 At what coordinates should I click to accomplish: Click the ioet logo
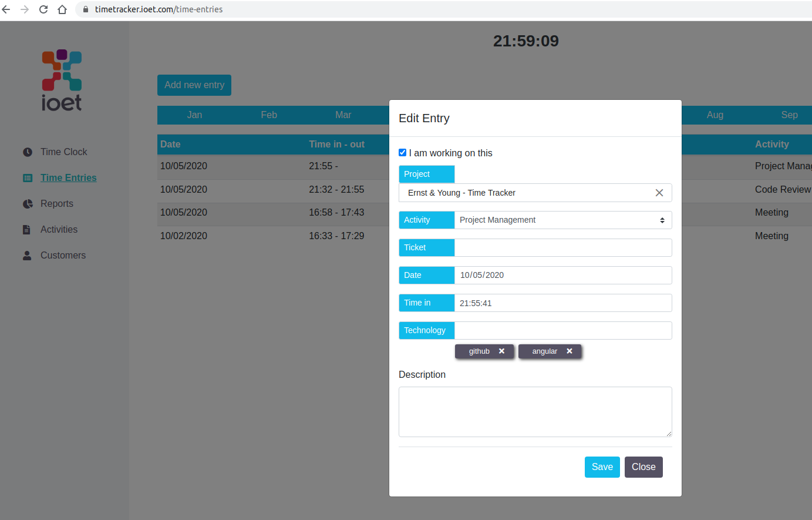click(62, 80)
